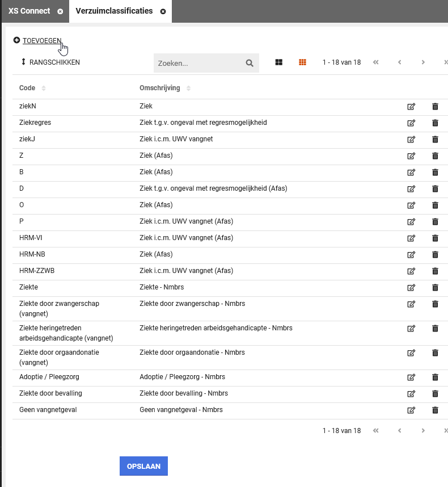Switch to the XS Connect tab
Image resolution: width=448 pixels, height=487 pixels.
29,11
